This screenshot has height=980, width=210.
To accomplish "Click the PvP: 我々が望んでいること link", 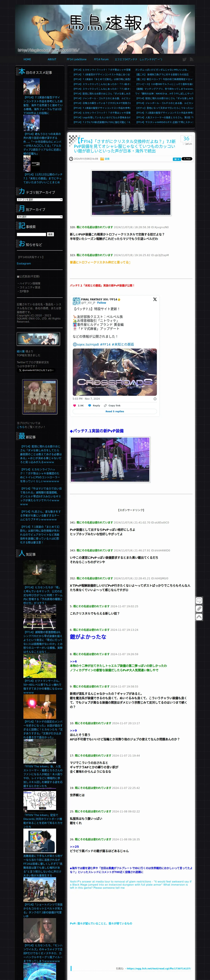I will (101, 923).
